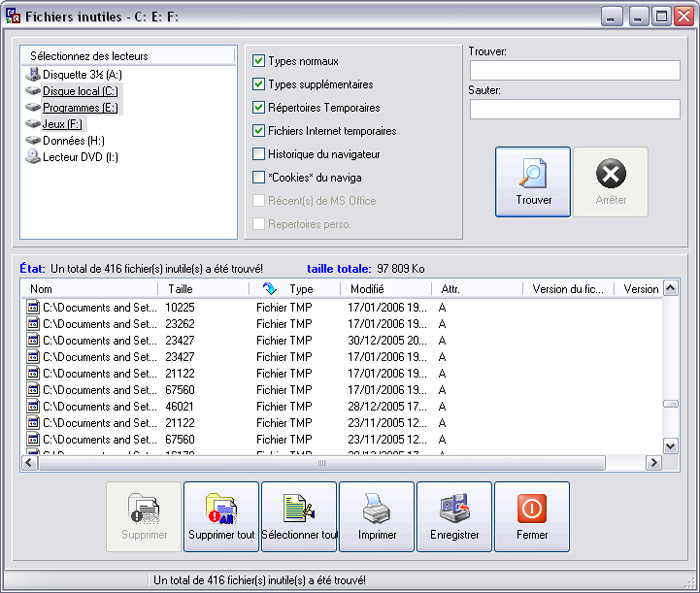
Task: Click into the Sauter text field
Action: coord(574,109)
